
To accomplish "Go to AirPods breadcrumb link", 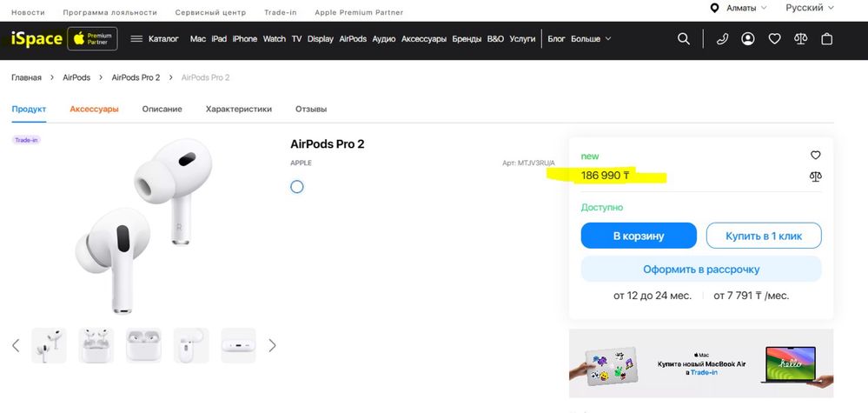I will point(76,77).
